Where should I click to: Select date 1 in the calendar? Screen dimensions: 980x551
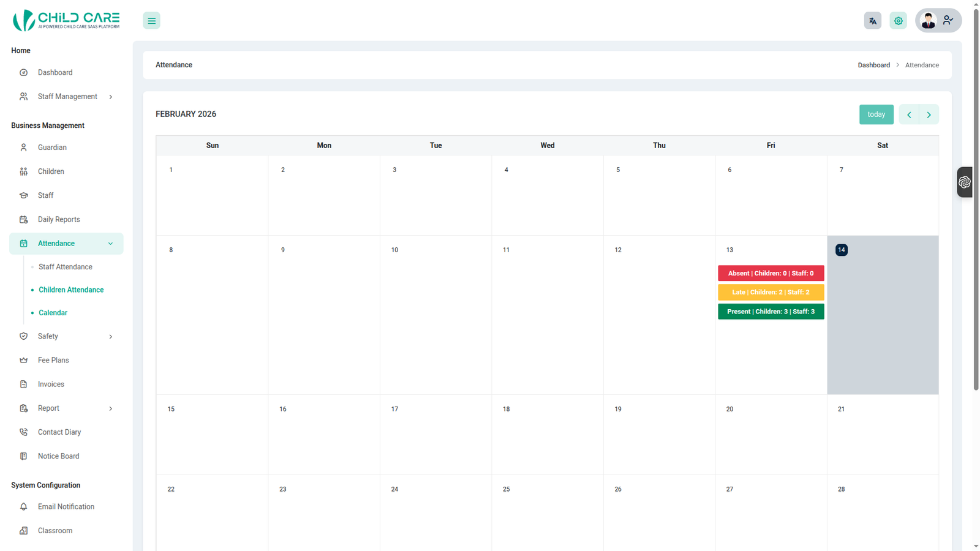click(x=171, y=170)
